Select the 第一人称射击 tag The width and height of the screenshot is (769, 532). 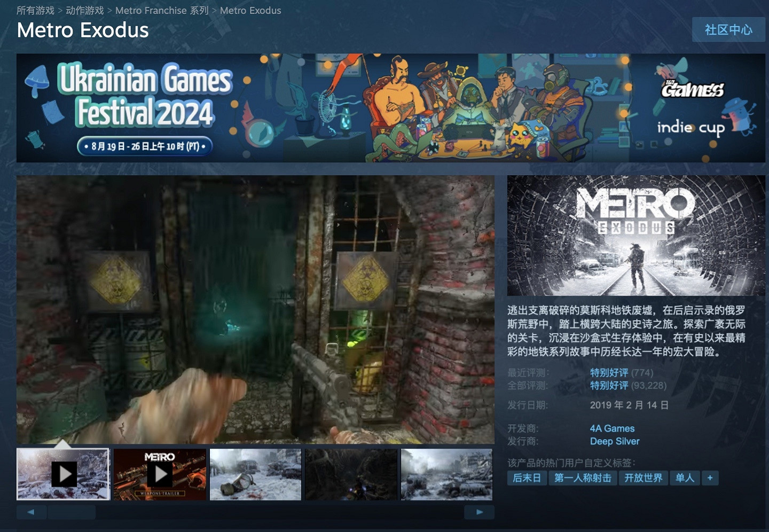click(x=584, y=478)
